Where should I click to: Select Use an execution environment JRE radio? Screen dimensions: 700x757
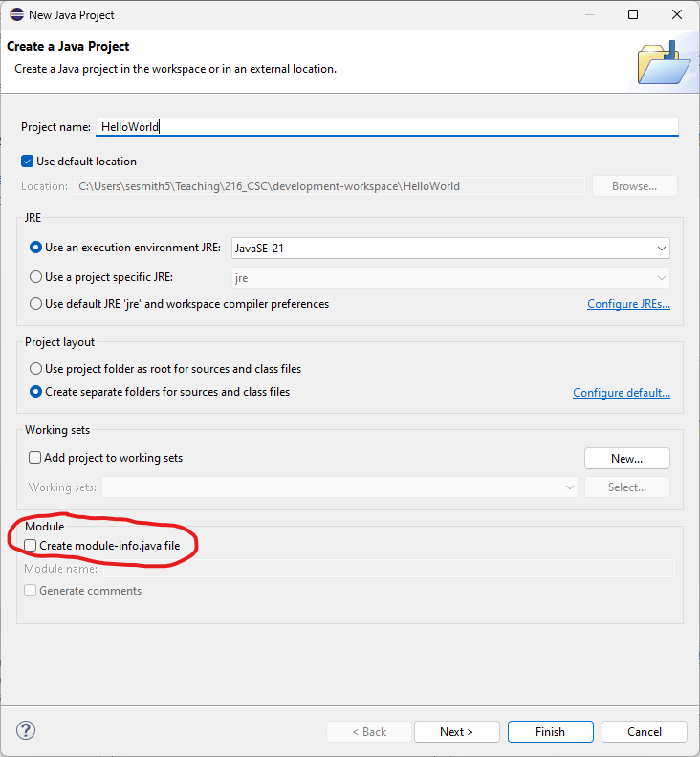[35, 248]
